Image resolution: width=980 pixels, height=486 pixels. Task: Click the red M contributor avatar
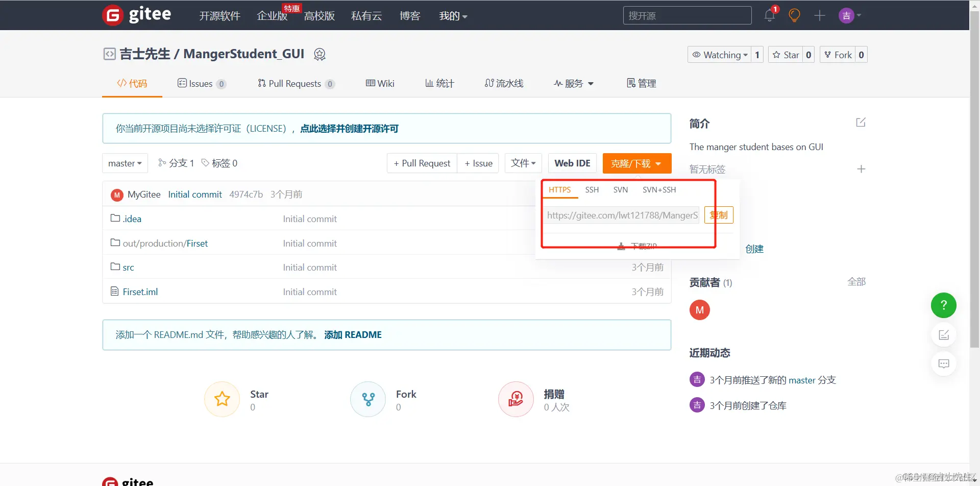[x=700, y=310]
